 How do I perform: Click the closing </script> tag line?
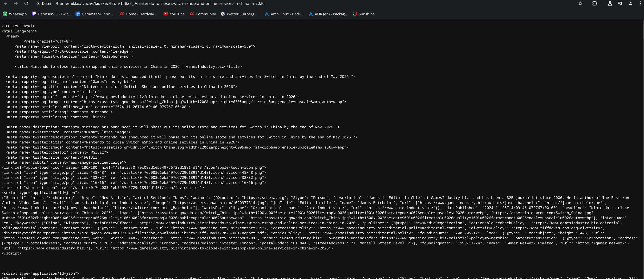point(12,253)
